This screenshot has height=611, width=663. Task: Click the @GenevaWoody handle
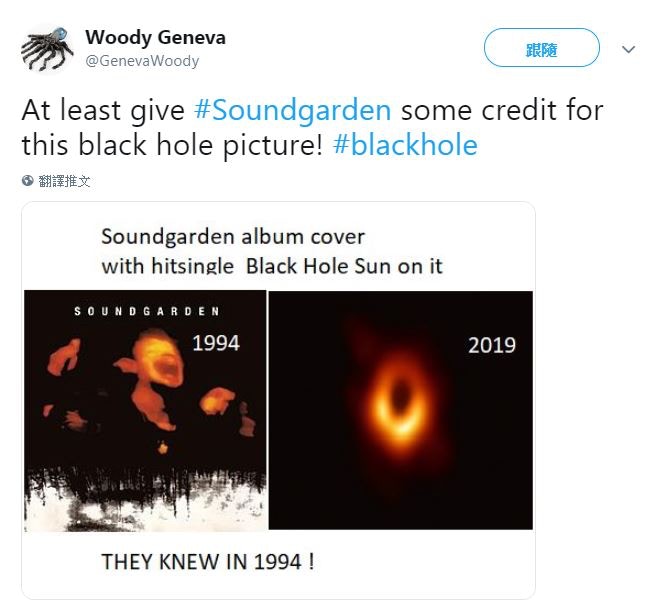tap(142, 61)
